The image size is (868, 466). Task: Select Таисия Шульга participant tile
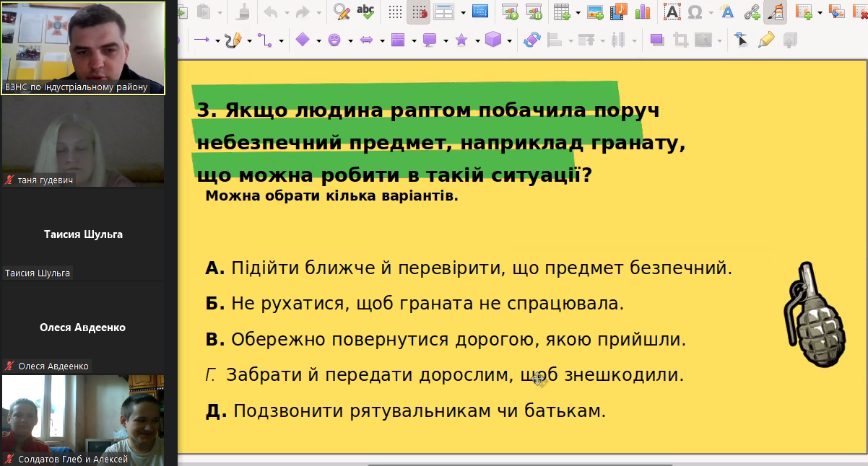click(x=83, y=234)
